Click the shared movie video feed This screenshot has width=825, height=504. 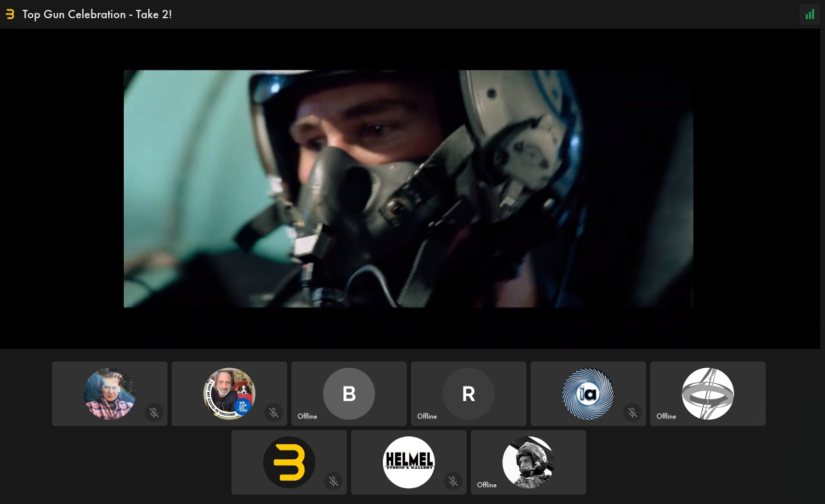tap(408, 189)
